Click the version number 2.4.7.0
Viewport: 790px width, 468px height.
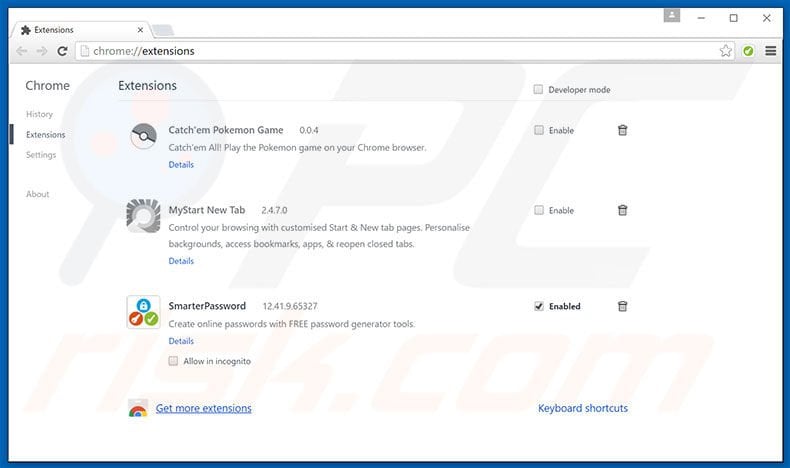274,210
